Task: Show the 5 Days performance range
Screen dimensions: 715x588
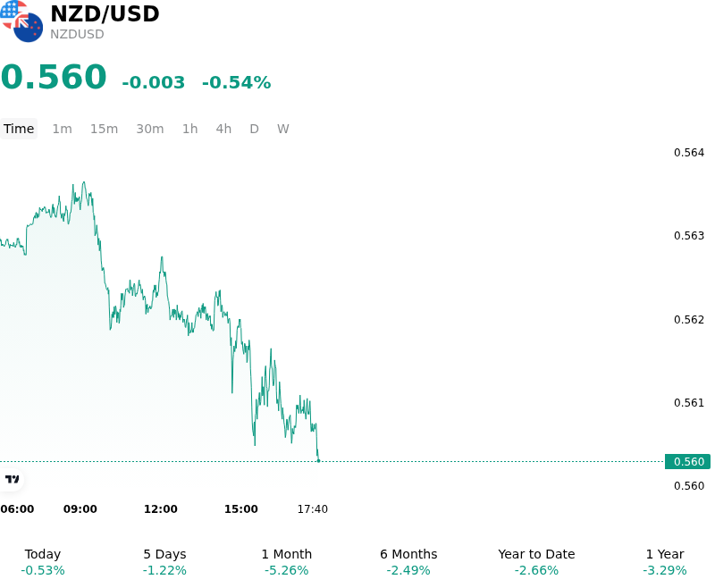Action: click(164, 562)
